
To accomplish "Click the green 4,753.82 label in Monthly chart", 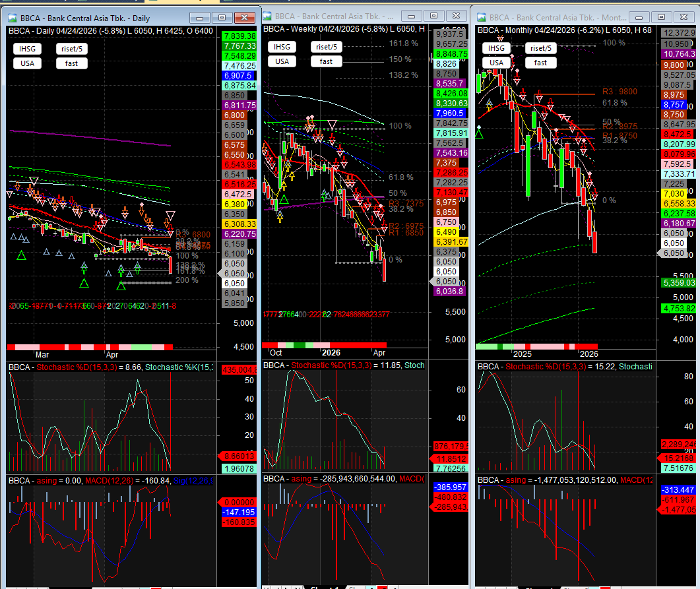I will (x=679, y=308).
